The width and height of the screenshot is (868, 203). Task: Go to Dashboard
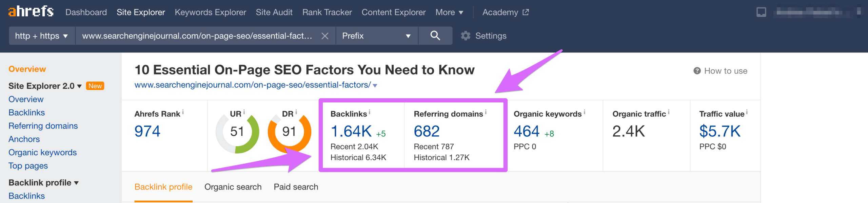[86, 12]
